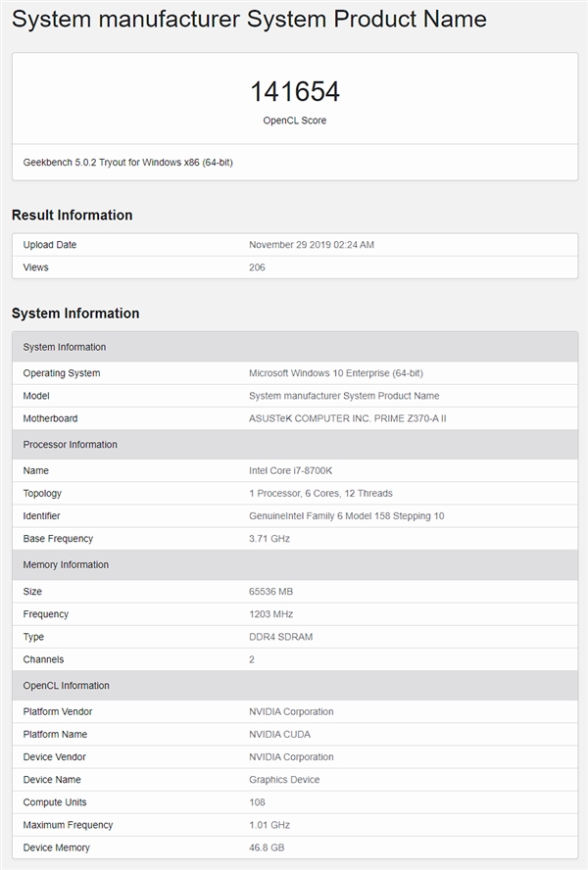Click the Device Memory value 46.8 GB
The height and width of the screenshot is (870, 588).
pos(267,847)
